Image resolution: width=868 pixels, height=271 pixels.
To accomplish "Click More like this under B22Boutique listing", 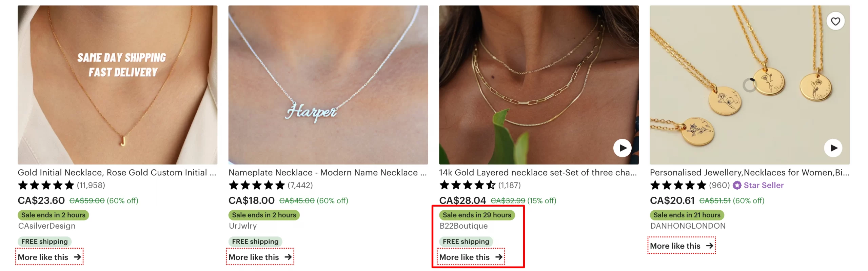I will click(x=471, y=257).
